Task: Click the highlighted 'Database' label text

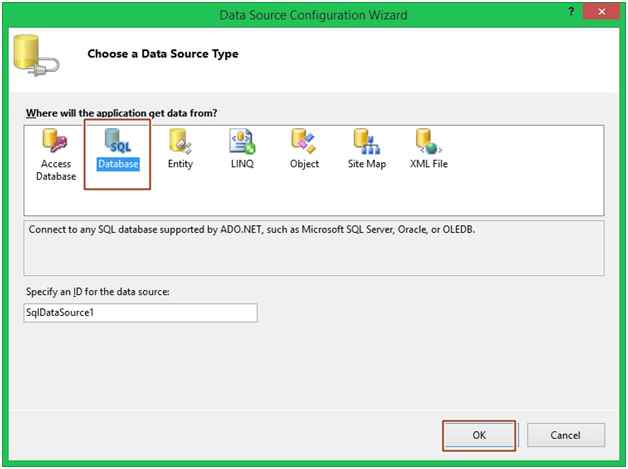Action: (x=118, y=164)
